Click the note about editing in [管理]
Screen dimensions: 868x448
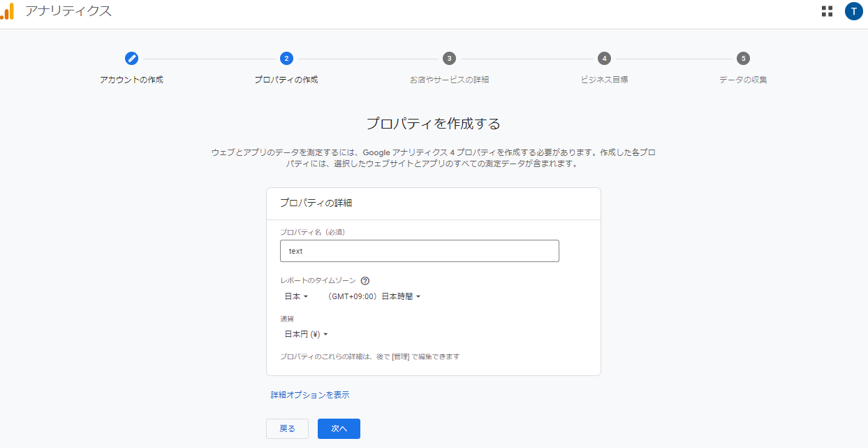click(x=369, y=356)
